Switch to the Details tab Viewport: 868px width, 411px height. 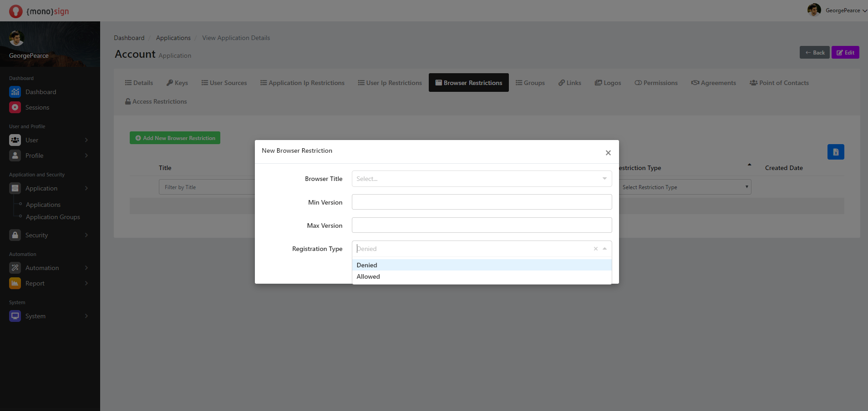[x=139, y=83]
